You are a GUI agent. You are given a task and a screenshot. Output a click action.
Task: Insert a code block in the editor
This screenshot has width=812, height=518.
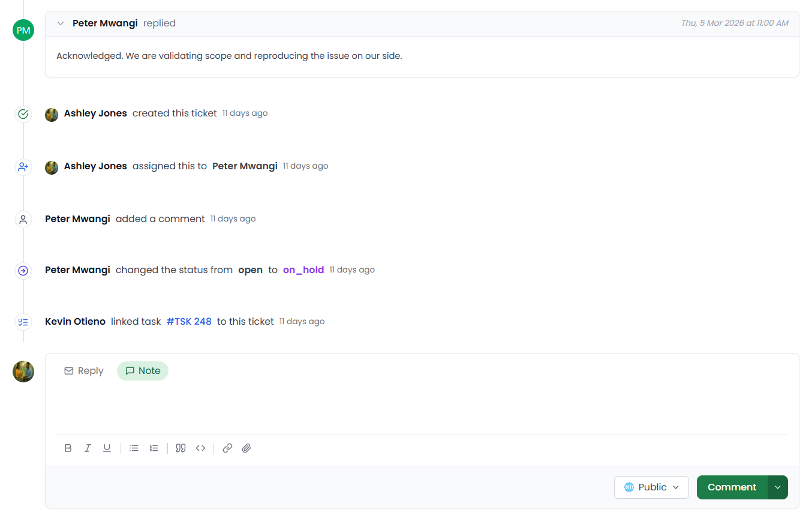point(200,448)
